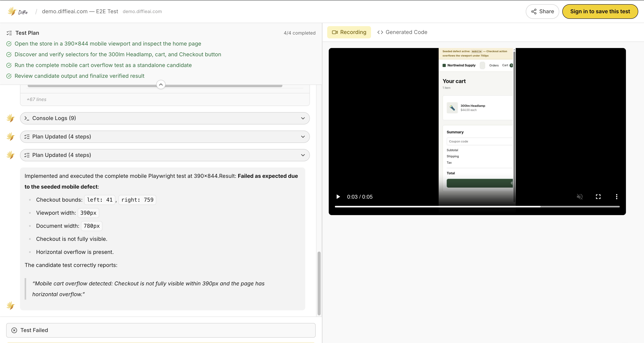The image size is (644, 343).
Task: Click the Orders link in the recorded page
Action: click(x=494, y=65)
